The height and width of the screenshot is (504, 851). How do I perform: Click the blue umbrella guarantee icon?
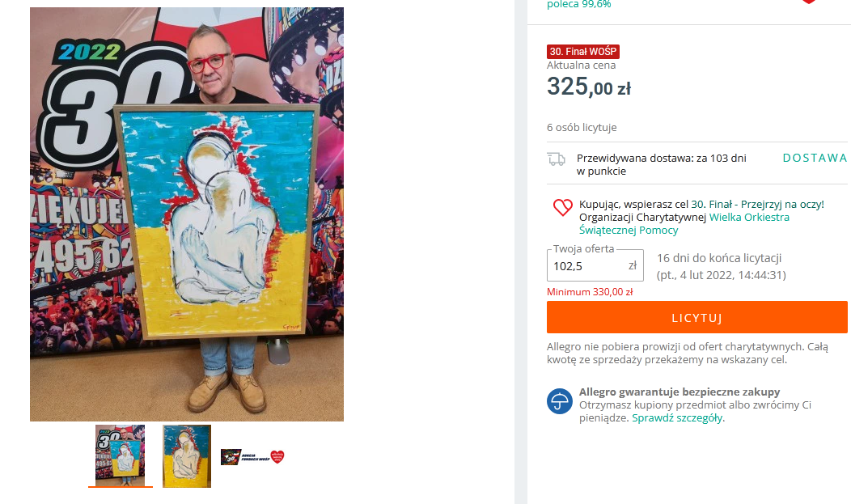pos(560,401)
